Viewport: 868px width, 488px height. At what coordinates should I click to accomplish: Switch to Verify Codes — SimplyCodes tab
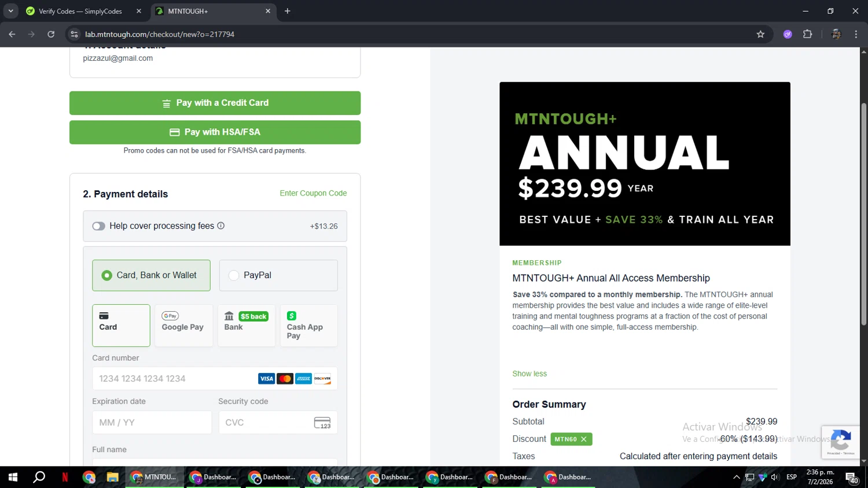81,11
